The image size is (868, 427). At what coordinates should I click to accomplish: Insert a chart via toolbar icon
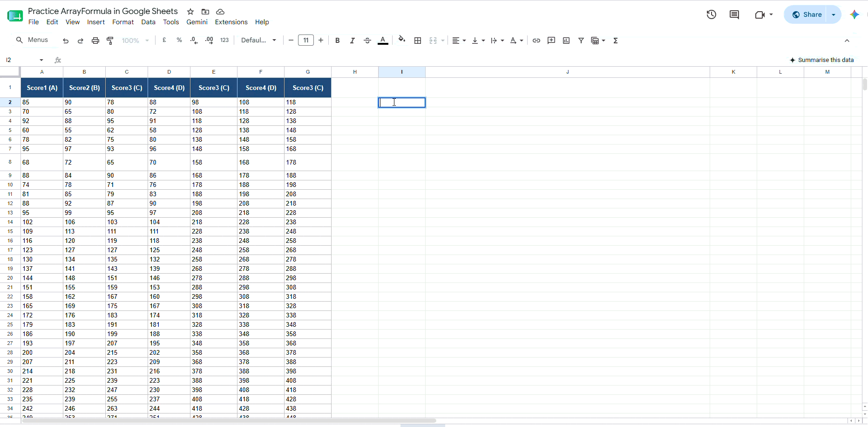[x=566, y=41]
